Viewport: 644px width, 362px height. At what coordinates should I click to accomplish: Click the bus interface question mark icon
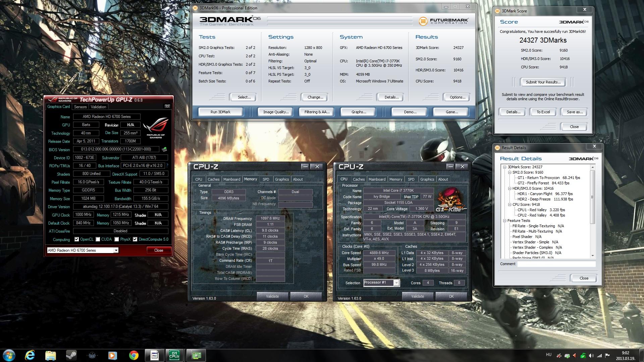coord(167,166)
